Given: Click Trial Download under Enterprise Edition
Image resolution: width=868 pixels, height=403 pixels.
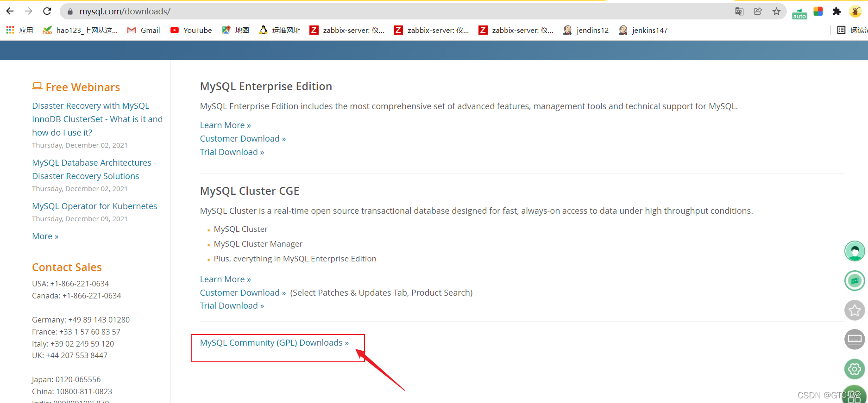Looking at the screenshot, I should (x=232, y=152).
